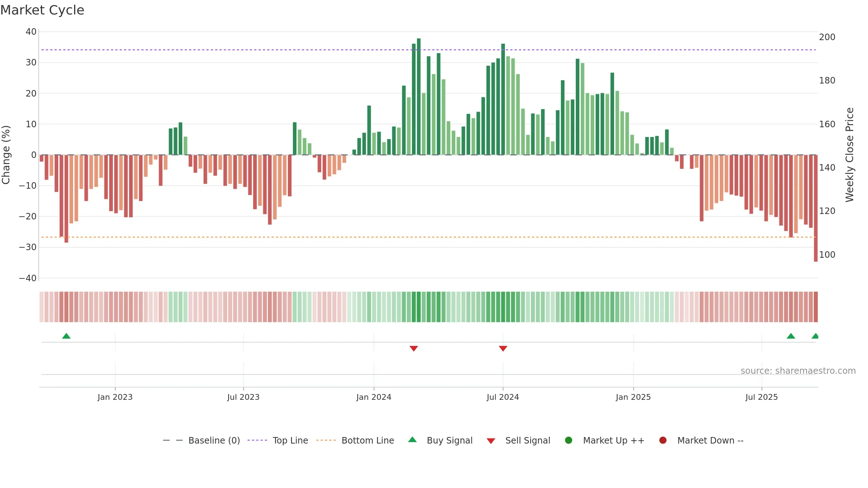868x488 pixels.
Task: Click the Jan 2025 axis label
Action: (x=633, y=397)
